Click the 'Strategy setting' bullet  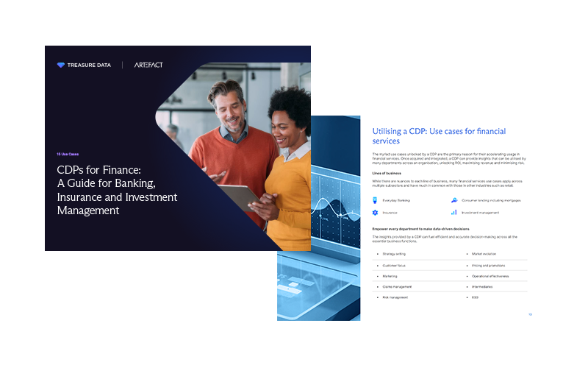pyautogui.click(x=394, y=254)
